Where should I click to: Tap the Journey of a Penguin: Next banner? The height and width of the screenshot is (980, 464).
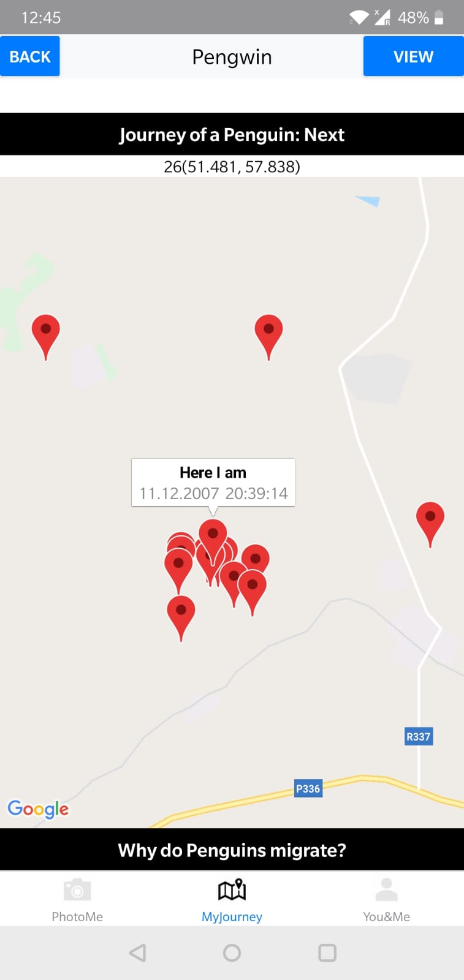pyautogui.click(x=232, y=134)
